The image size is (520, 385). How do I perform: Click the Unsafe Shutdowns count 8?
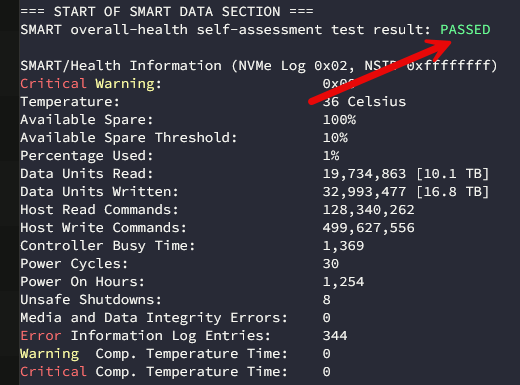point(327,300)
